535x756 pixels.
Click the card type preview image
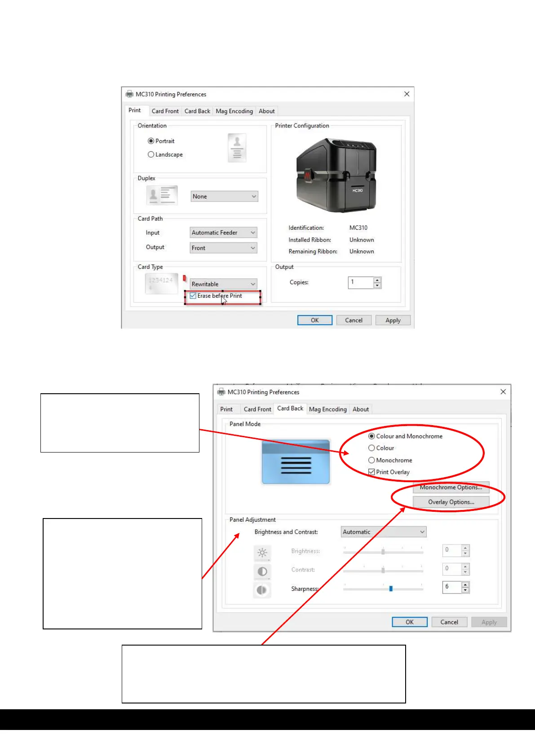pyautogui.click(x=162, y=284)
